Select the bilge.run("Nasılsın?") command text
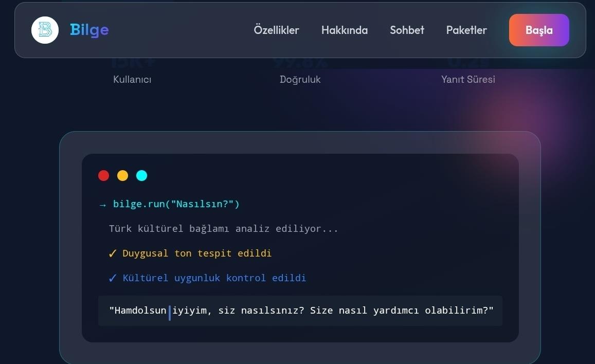 [176, 204]
